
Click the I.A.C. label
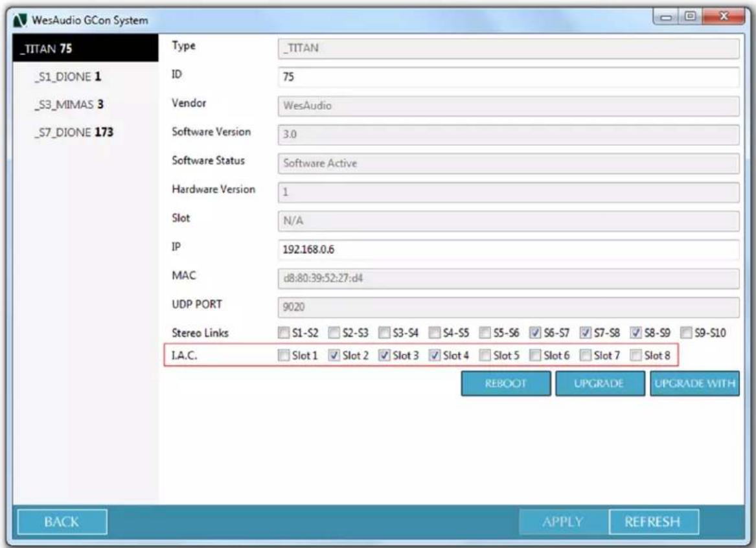point(184,356)
